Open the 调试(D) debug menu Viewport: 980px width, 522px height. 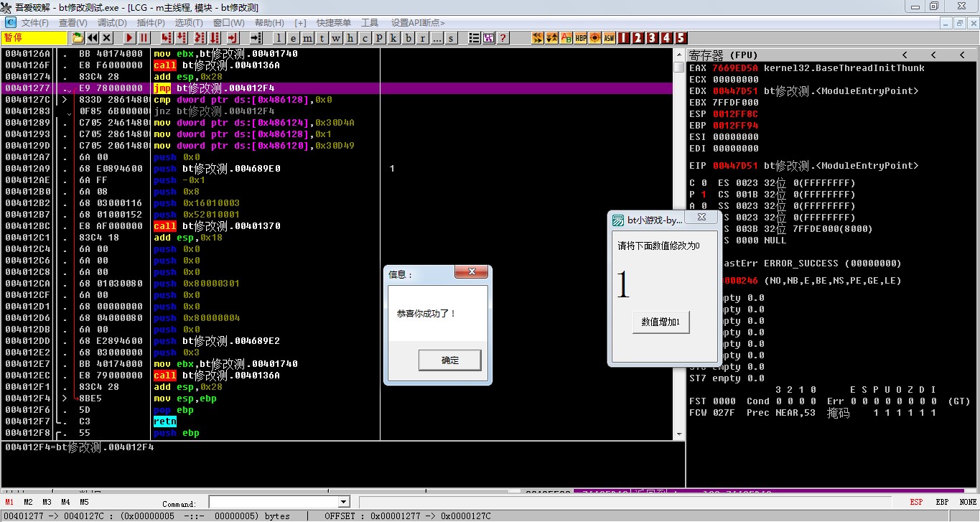pyautogui.click(x=112, y=23)
